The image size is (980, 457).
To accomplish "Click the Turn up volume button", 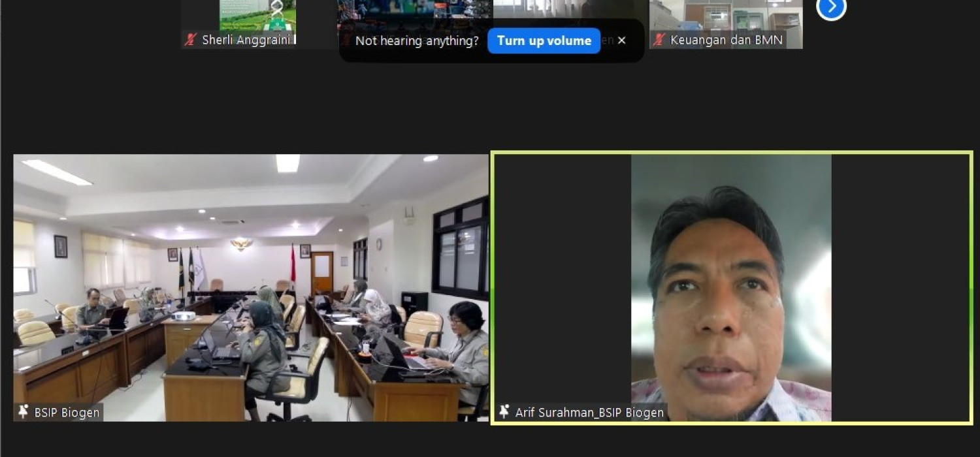I will 544,40.
